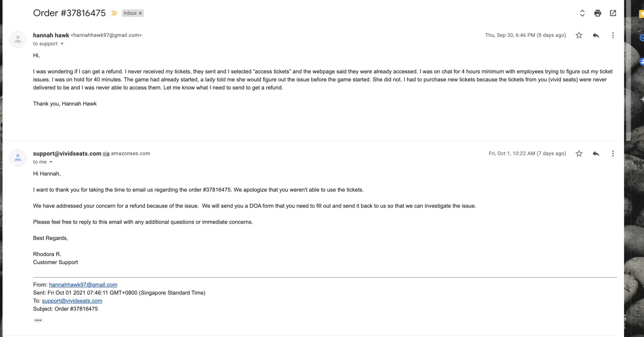Screen dimensions: 644x337
Task: Remove the Inbox label from the conversation
Action: pos(141,13)
